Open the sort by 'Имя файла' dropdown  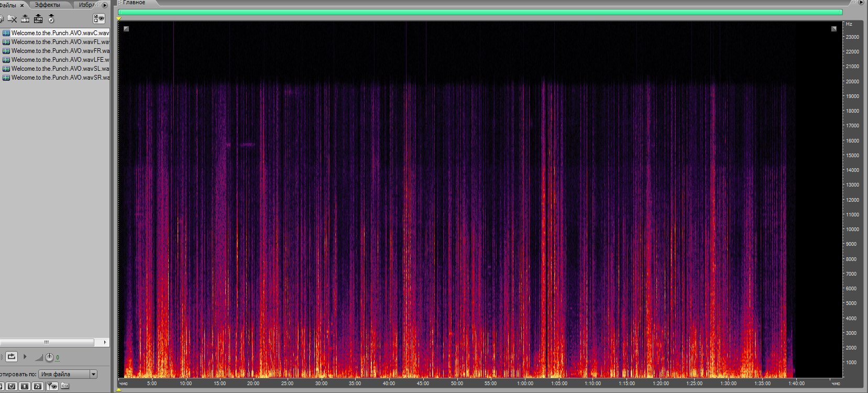point(93,374)
